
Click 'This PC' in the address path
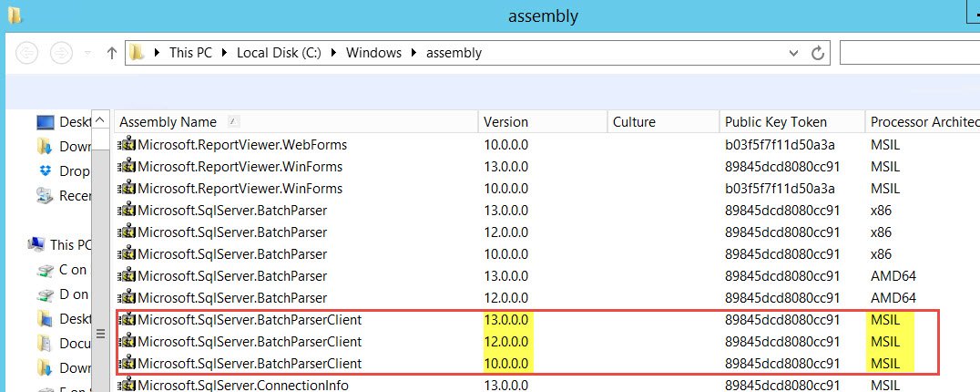pos(190,53)
